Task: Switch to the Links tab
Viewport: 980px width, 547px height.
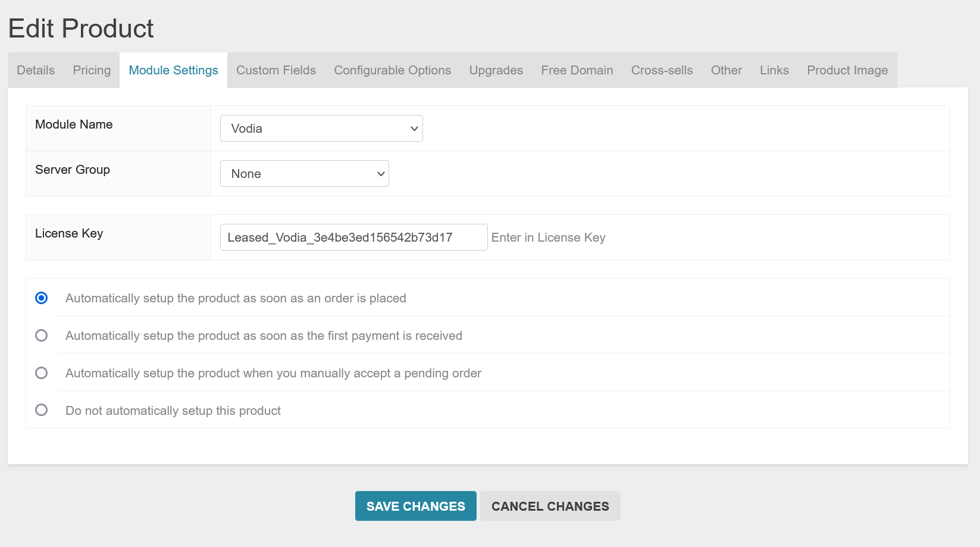Action: pyautogui.click(x=774, y=70)
